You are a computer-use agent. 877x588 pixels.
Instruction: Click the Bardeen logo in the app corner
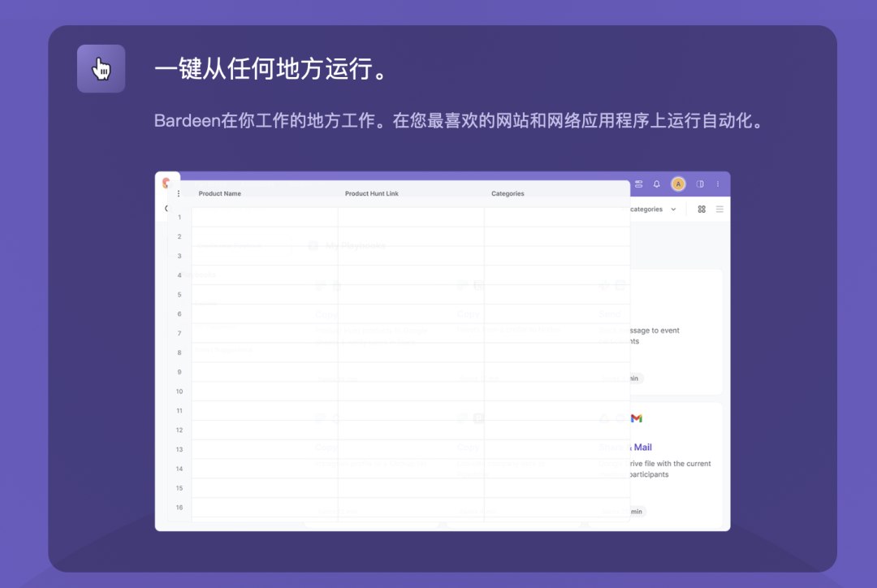[x=166, y=183]
